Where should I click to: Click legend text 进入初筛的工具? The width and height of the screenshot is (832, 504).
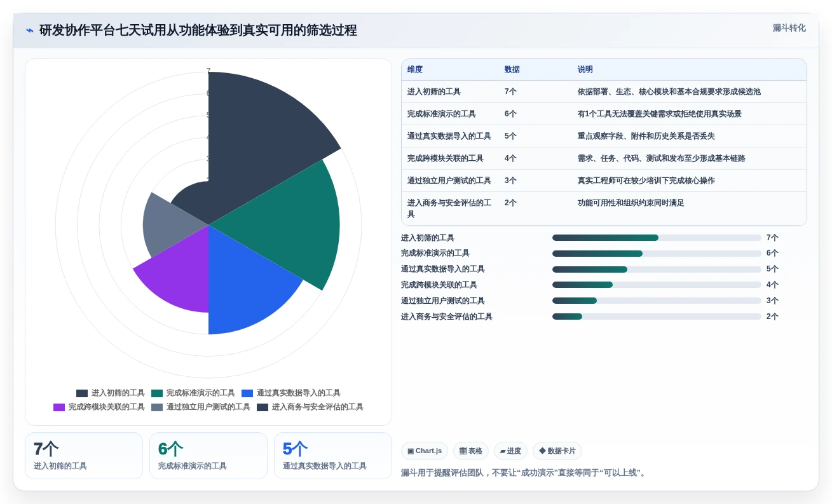pyautogui.click(x=118, y=393)
